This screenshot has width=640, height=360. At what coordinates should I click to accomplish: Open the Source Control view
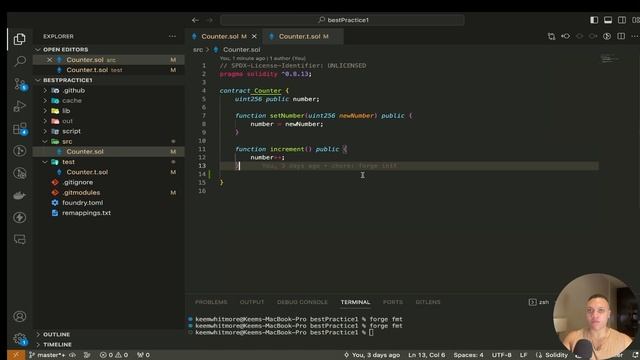[19, 84]
